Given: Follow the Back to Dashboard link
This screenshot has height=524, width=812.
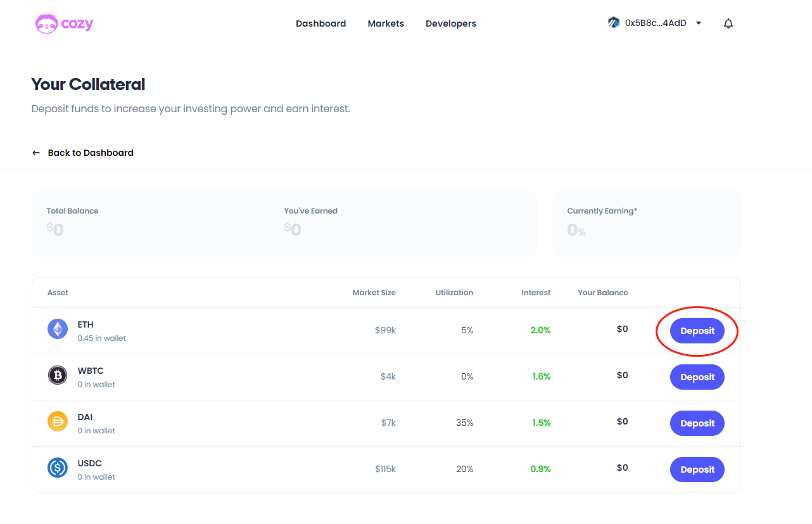Looking at the screenshot, I should coord(91,153).
